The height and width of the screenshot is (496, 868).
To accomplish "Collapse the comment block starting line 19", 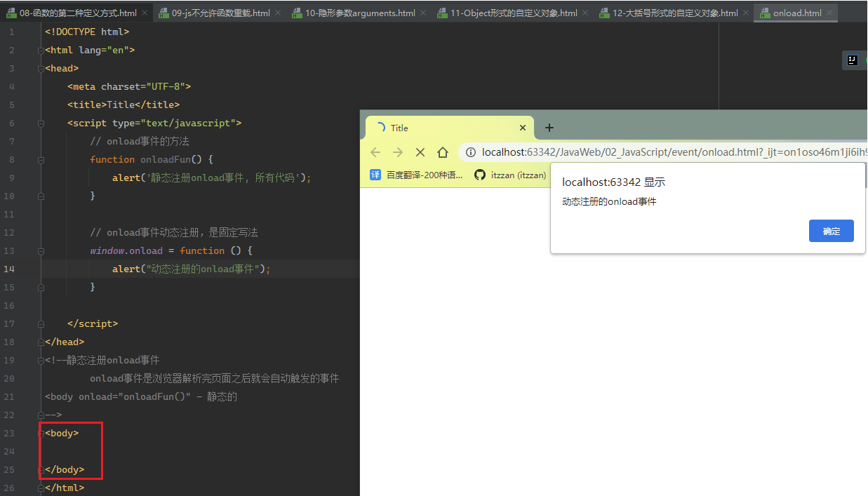I will pos(41,361).
